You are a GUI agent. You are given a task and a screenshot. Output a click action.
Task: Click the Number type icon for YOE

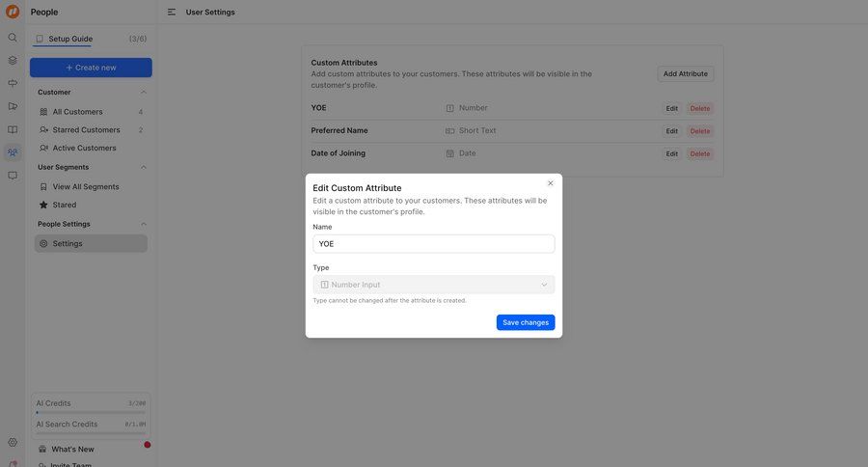[450, 109]
